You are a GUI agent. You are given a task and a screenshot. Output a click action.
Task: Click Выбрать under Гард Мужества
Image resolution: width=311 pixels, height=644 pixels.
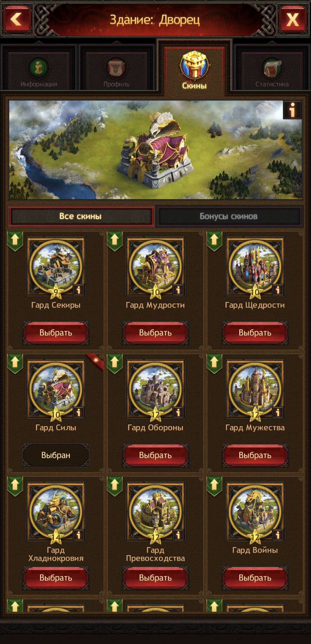[x=255, y=455]
